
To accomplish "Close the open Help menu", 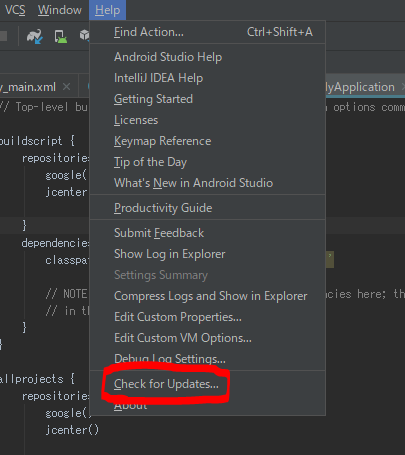I will pos(107,10).
